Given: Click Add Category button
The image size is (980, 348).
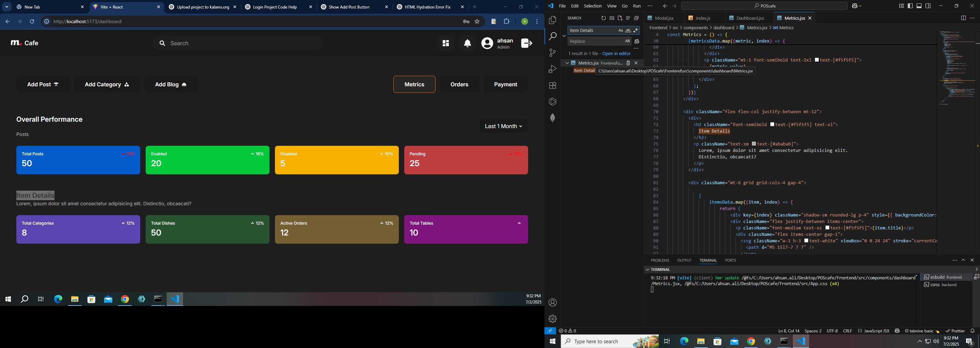Looking at the screenshot, I should click(107, 84).
